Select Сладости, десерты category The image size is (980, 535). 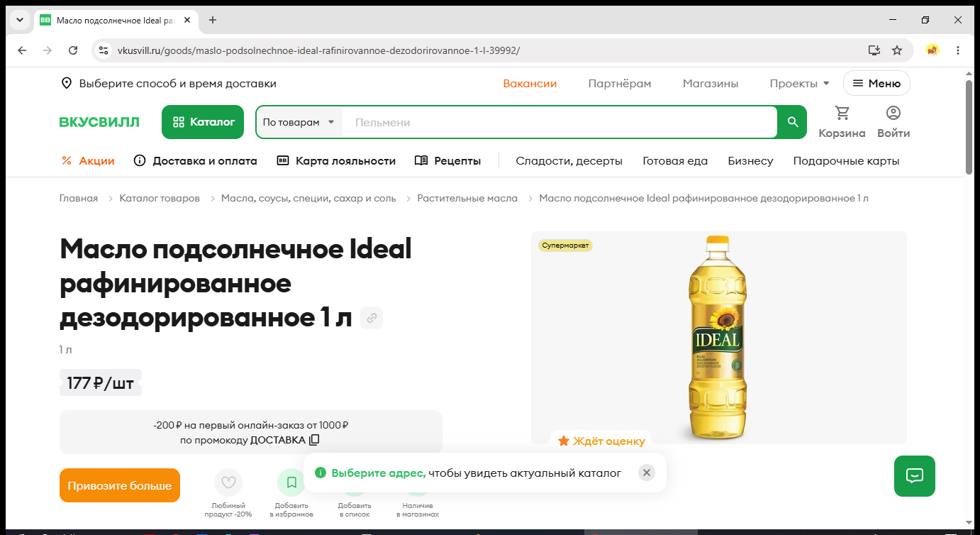point(569,161)
